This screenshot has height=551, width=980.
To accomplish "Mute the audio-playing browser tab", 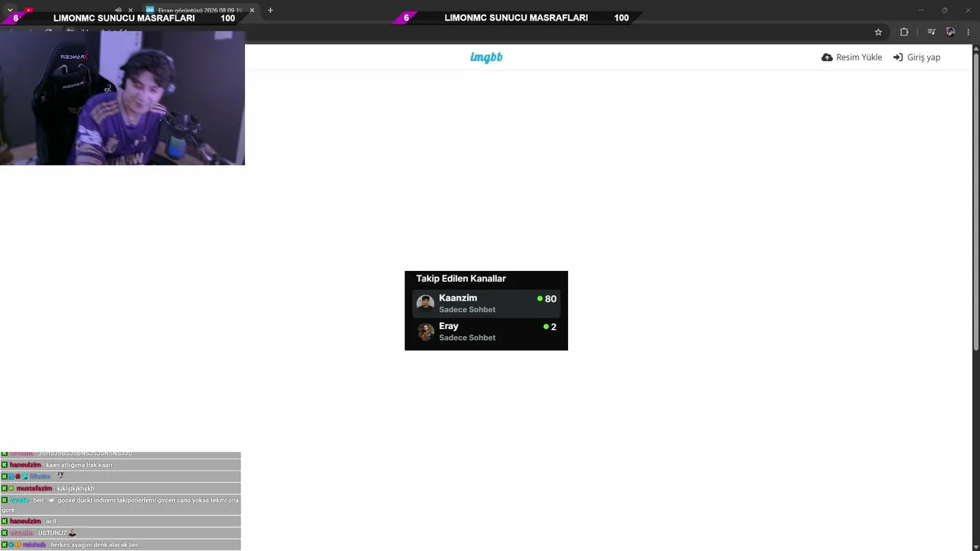I will [118, 10].
